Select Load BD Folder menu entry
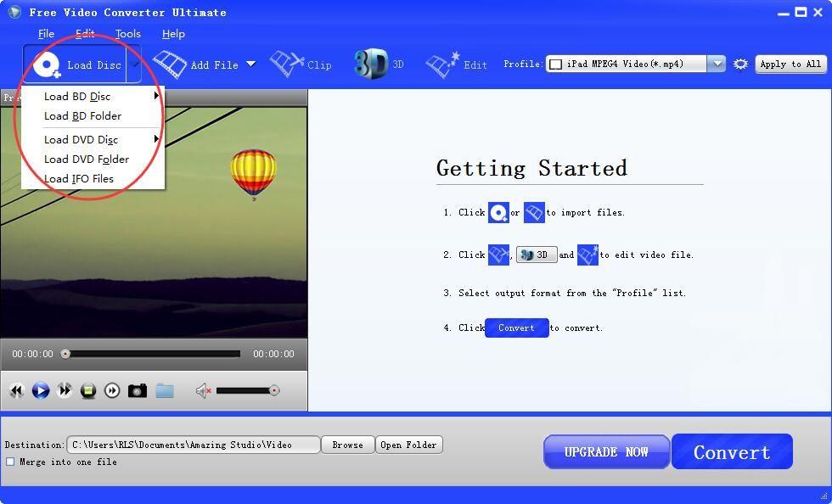This screenshot has width=832, height=504. click(x=82, y=116)
